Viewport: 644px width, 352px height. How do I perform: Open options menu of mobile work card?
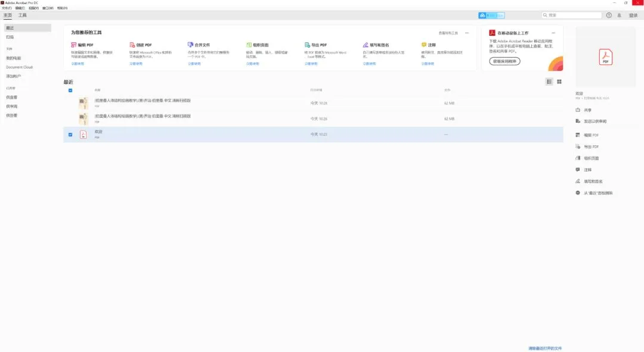click(553, 33)
